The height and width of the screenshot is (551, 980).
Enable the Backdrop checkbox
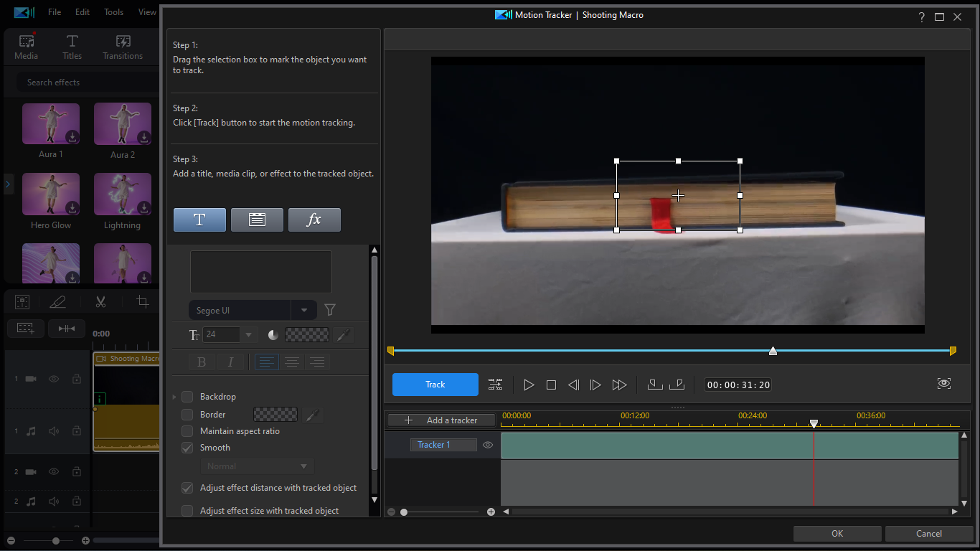point(187,397)
